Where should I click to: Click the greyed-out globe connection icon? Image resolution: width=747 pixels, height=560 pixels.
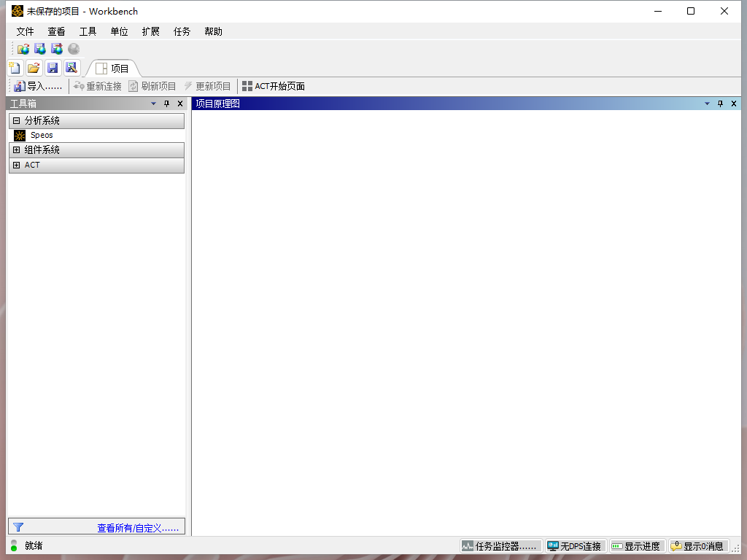pos(74,49)
